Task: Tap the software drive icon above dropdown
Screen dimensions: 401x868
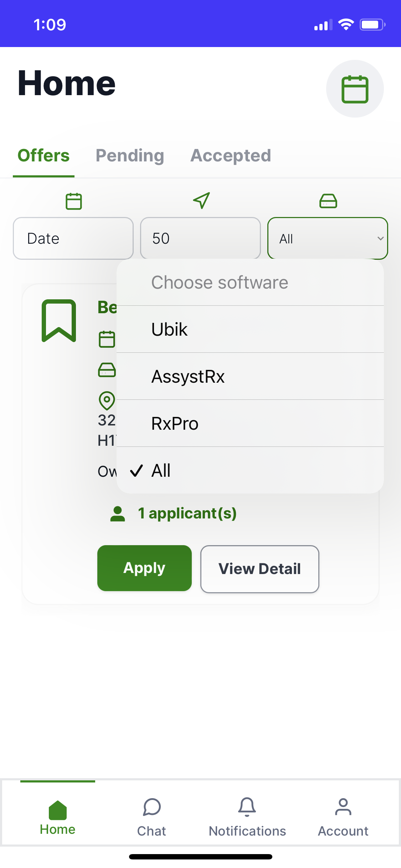Action: (x=328, y=201)
